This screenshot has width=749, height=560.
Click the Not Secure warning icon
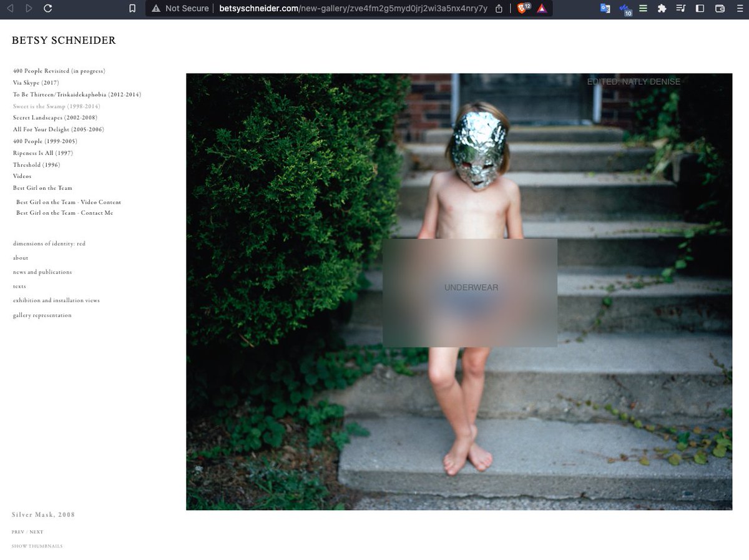click(x=156, y=9)
